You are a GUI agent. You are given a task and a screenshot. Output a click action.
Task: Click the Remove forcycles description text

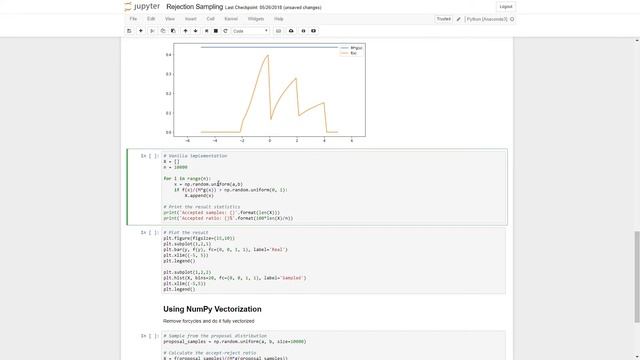coord(209,321)
